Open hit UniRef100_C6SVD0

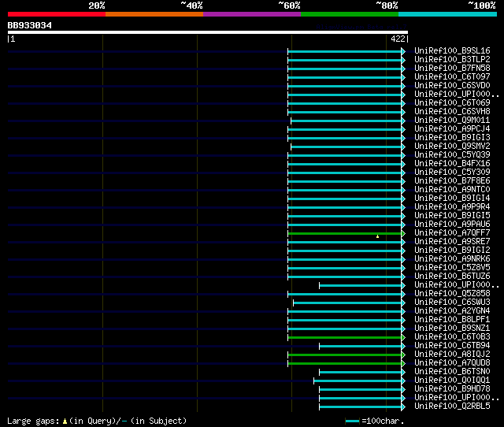[x=452, y=85]
